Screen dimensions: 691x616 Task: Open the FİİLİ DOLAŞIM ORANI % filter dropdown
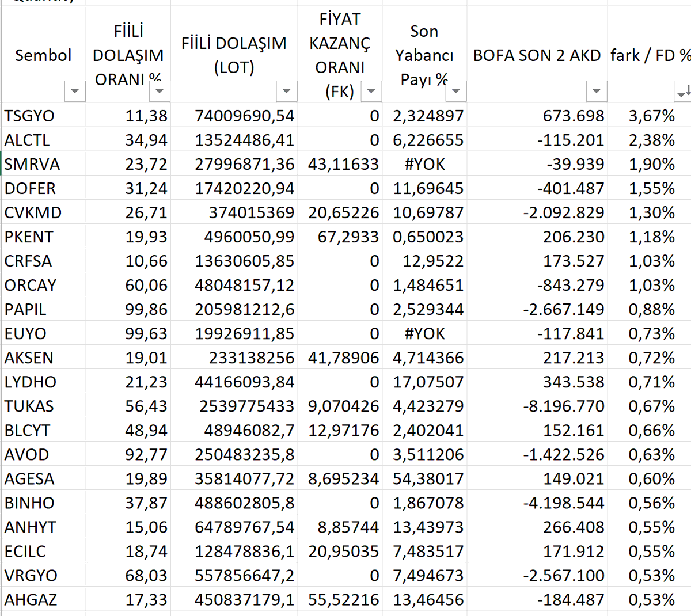(160, 91)
